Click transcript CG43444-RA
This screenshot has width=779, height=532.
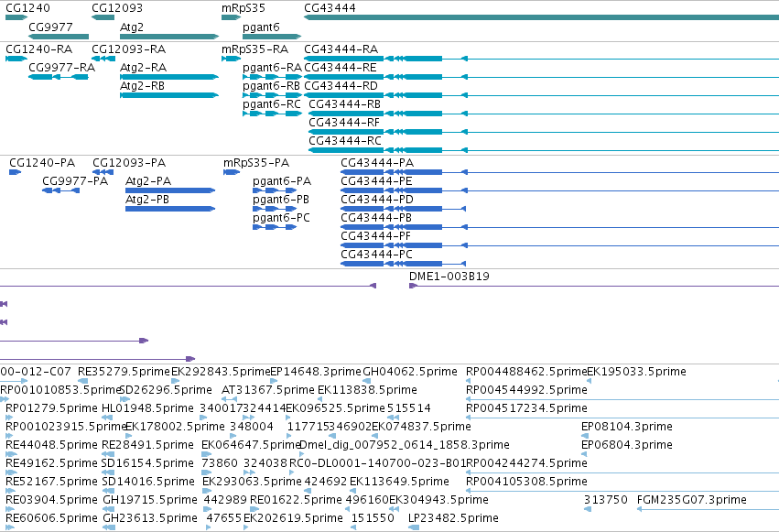pos(341,49)
